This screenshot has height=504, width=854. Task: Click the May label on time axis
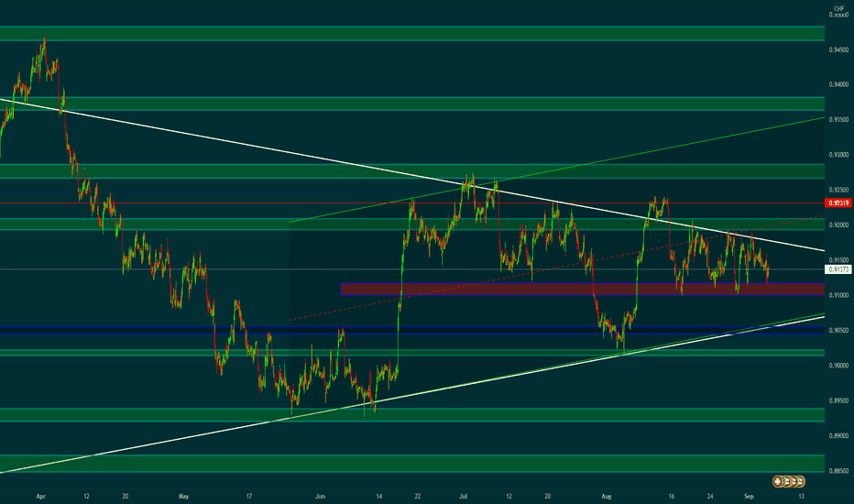183,497
